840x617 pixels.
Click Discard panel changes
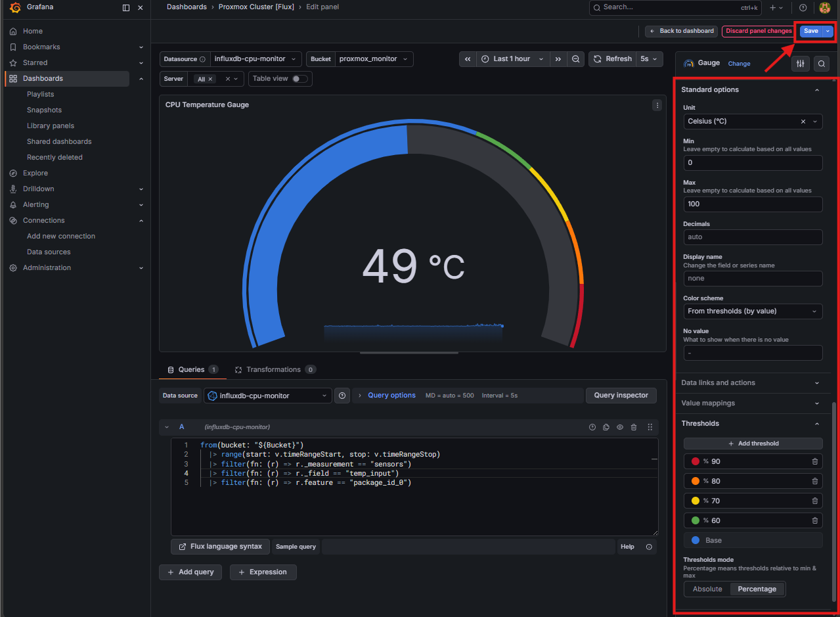coord(759,31)
